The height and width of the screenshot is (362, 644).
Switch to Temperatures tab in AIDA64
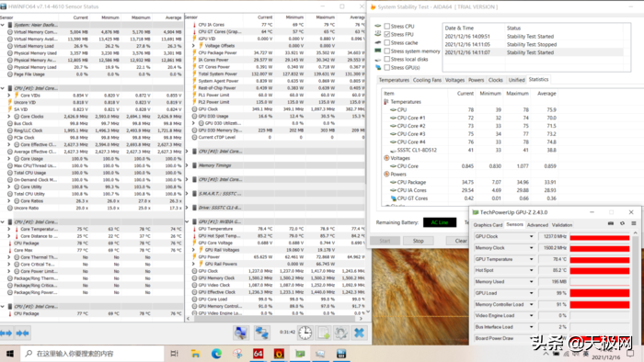(394, 80)
